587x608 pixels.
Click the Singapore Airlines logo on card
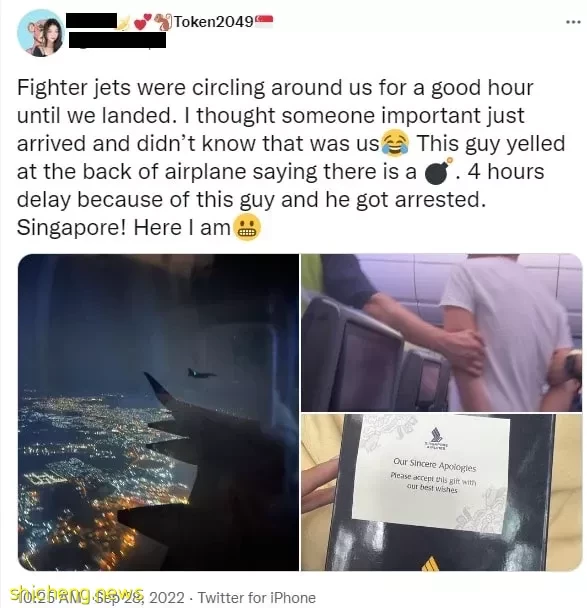tap(436, 437)
